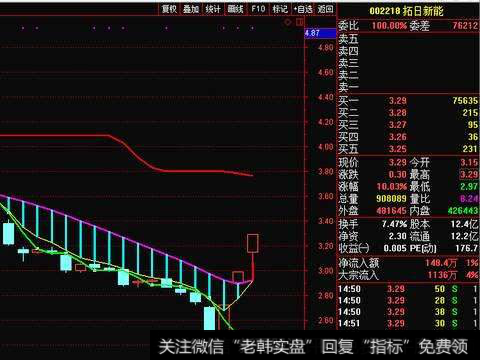Select the 买二 bid price 3.28
This screenshot has width=480, height=360.
coord(397,113)
